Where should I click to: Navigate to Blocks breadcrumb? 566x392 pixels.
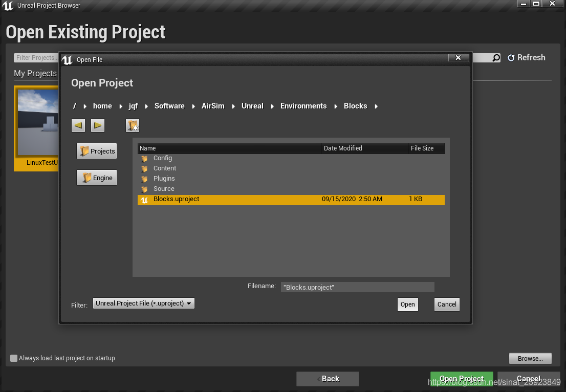[x=356, y=106]
